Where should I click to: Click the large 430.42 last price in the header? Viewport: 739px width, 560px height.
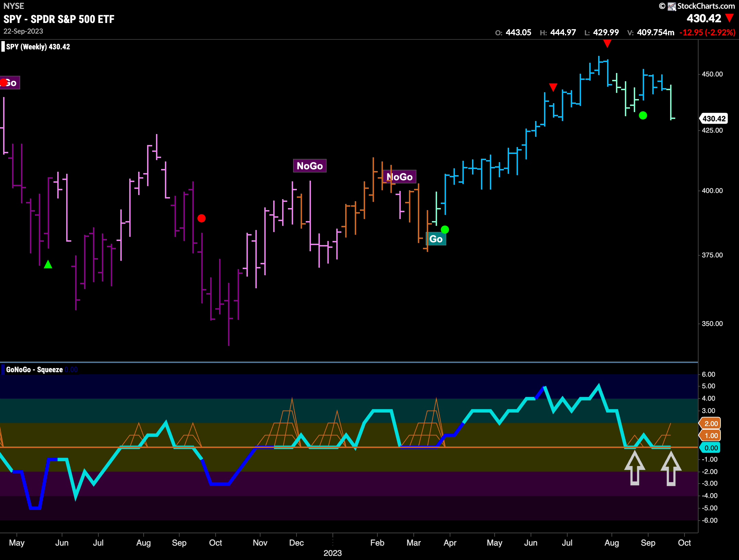pos(704,19)
